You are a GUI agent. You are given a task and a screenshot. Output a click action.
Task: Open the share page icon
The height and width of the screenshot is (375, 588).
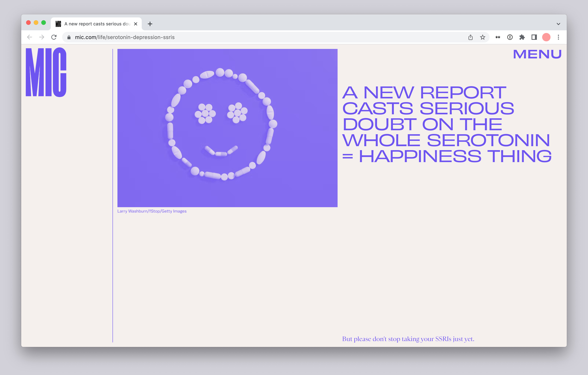coord(471,37)
